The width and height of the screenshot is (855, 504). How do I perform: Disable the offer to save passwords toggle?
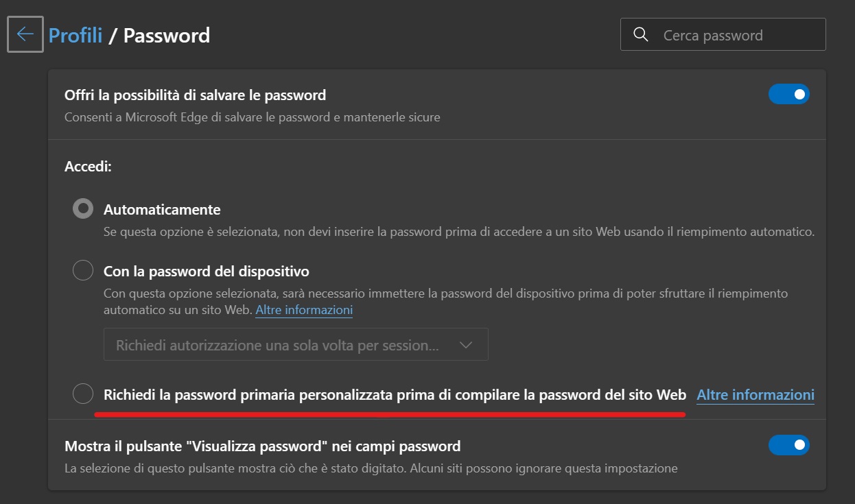coord(789,94)
